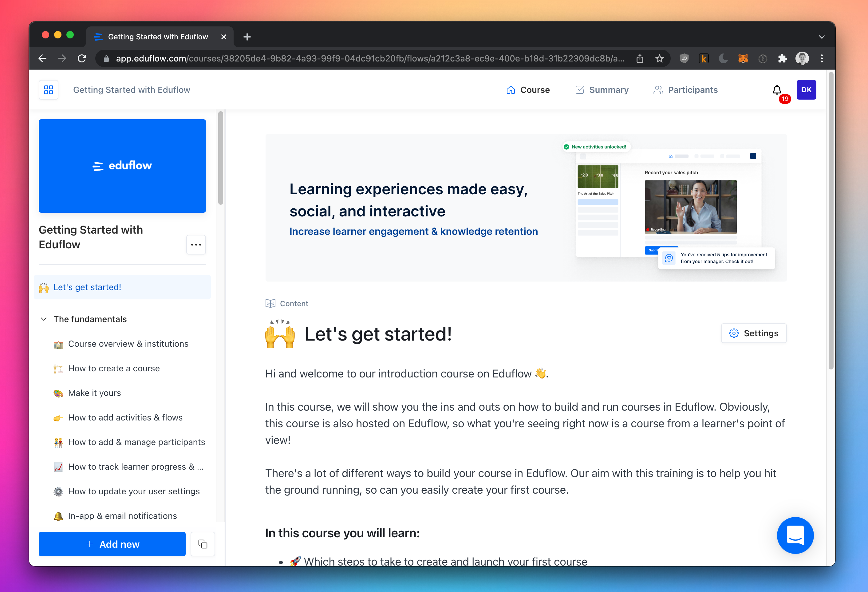Screen dimensions: 868x592
Task: Click the dark mode moon extension icon
Action: [724, 59]
